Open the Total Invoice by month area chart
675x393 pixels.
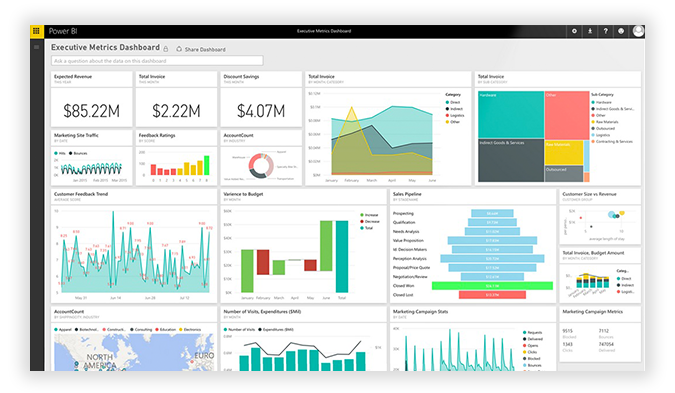388,137
